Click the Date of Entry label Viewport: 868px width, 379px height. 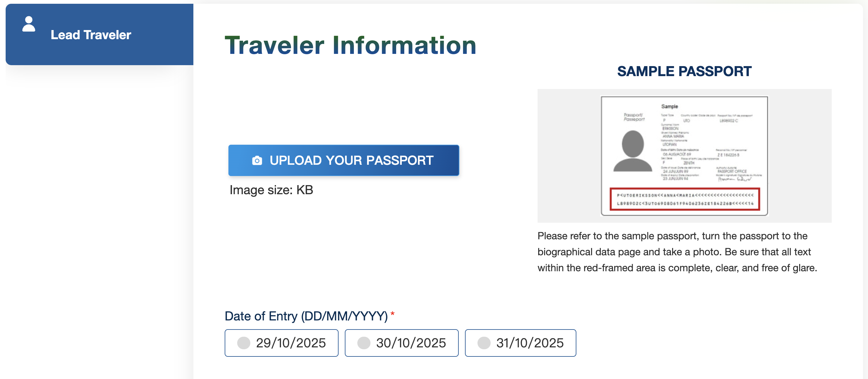(x=306, y=316)
